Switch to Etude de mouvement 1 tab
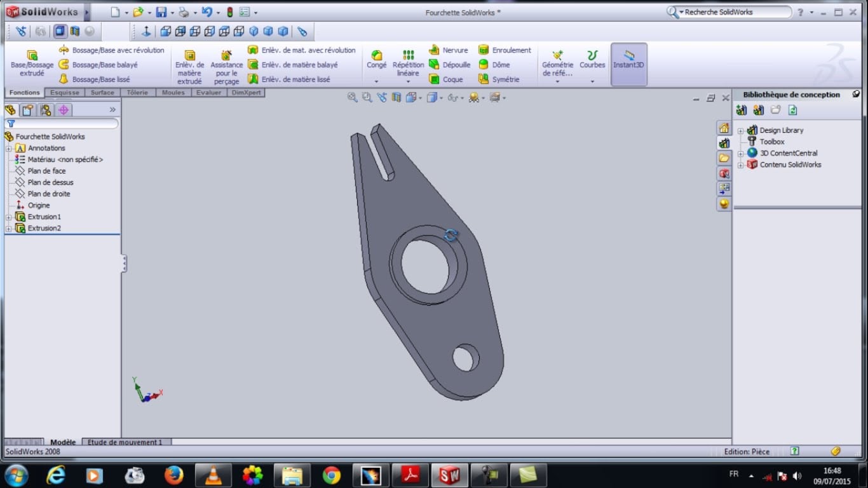 125,442
